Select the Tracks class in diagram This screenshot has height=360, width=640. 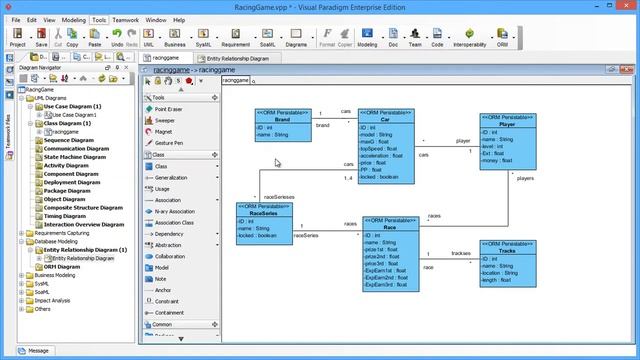click(508, 264)
